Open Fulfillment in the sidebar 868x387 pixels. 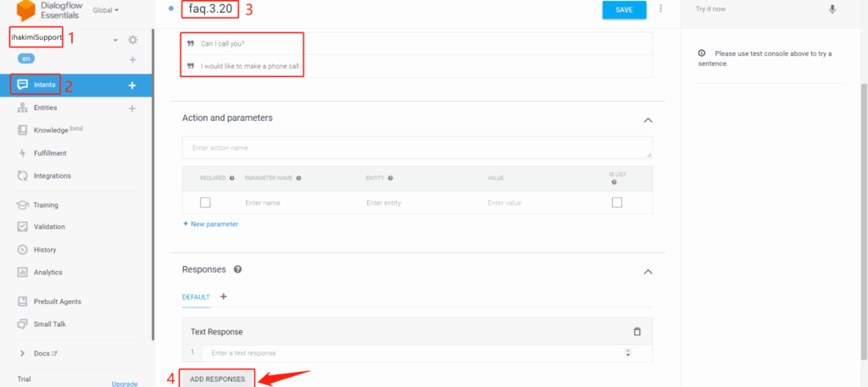pos(50,153)
